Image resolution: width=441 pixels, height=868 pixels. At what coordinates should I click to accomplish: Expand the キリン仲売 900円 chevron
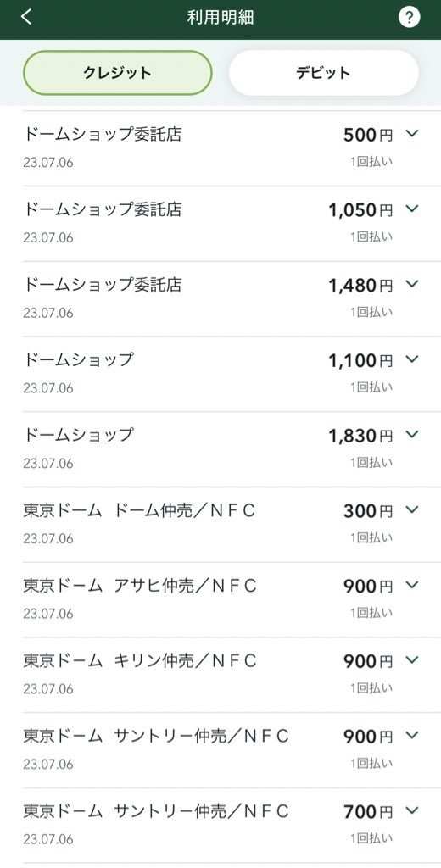point(411,659)
